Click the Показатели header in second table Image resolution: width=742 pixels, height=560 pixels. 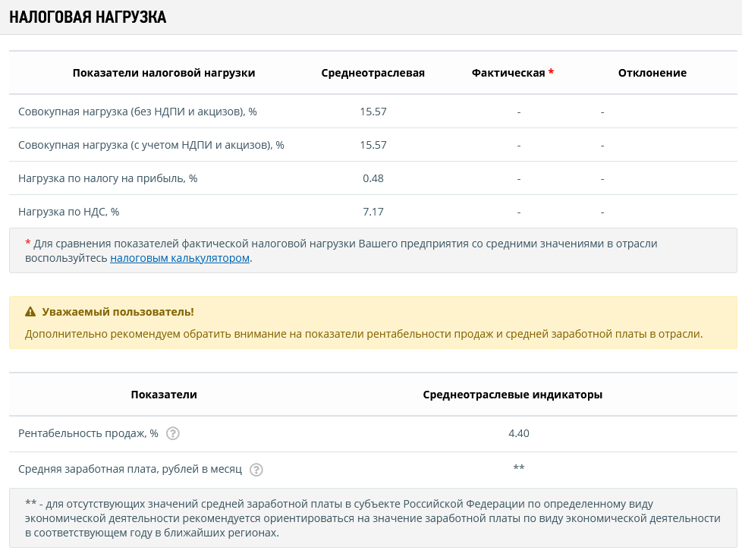(164, 395)
